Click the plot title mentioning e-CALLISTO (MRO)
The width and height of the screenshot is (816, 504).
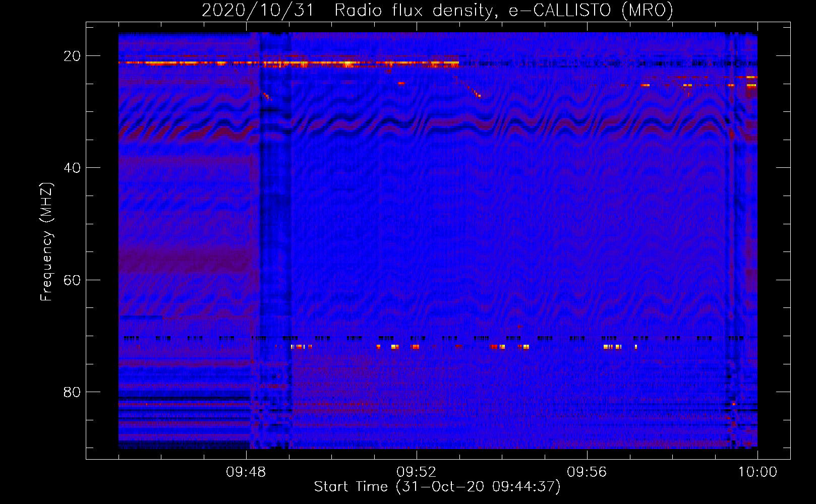tap(437, 10)
